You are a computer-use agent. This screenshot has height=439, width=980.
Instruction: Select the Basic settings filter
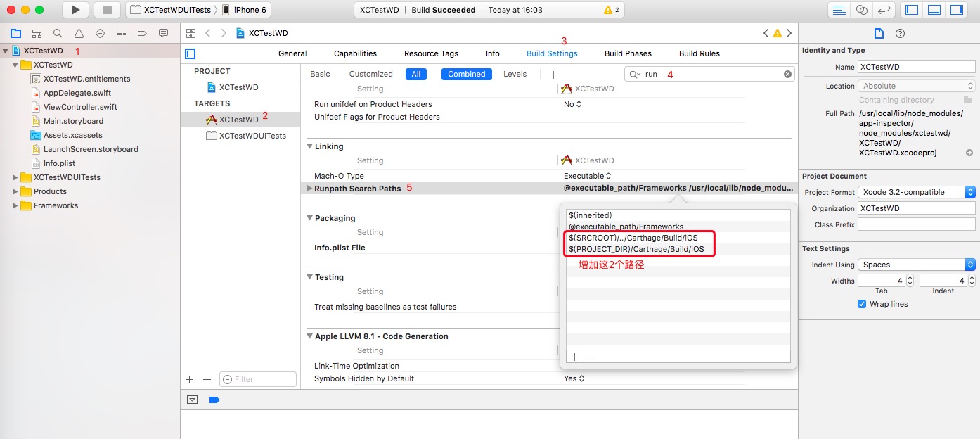320,74
